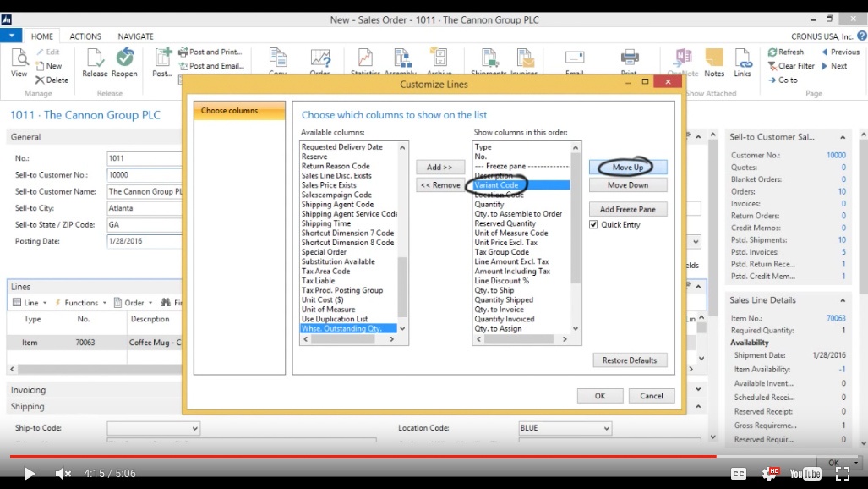
Task: Click the Posting Date field
Action: pyautogui.click(x=145, y=241)
